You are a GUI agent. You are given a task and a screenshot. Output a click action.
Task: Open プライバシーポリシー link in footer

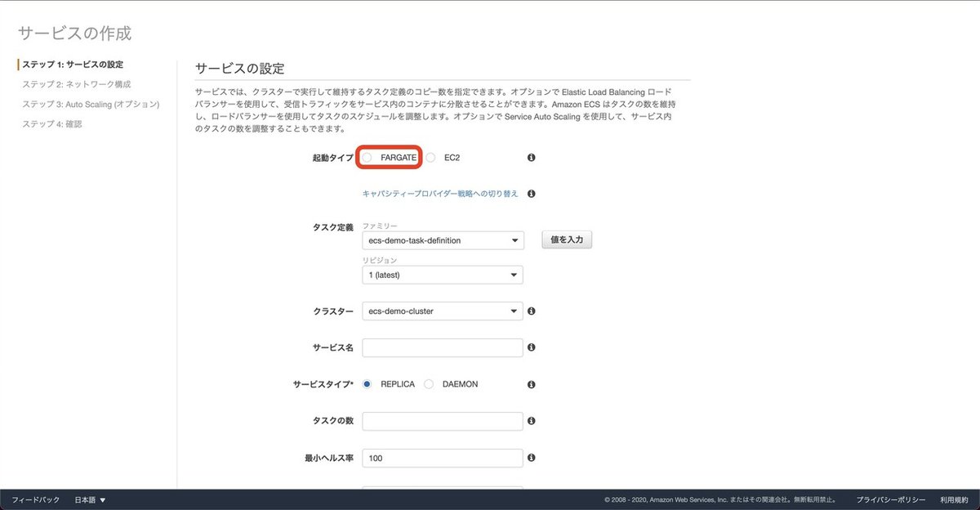pos(891,499)
